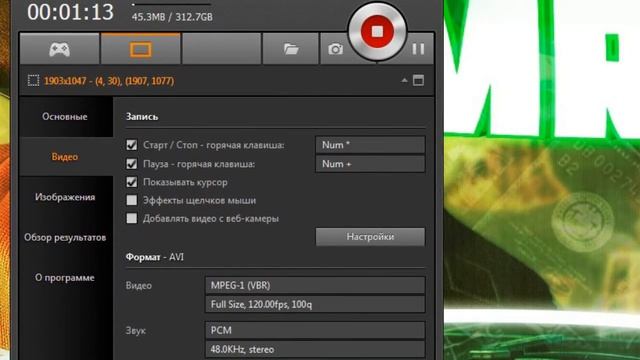Uncheck Показывать курсор checkbox

point(131,182)
